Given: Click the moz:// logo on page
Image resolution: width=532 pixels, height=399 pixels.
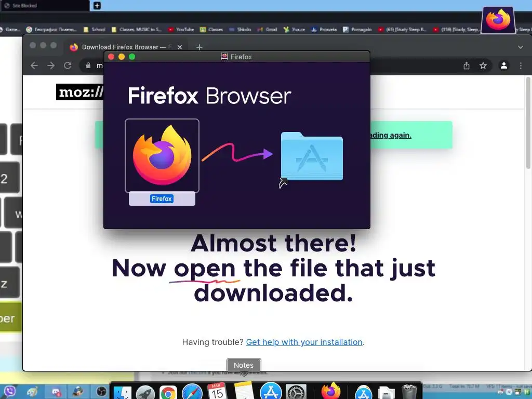Looking at the screenshot, I should 80,92.
